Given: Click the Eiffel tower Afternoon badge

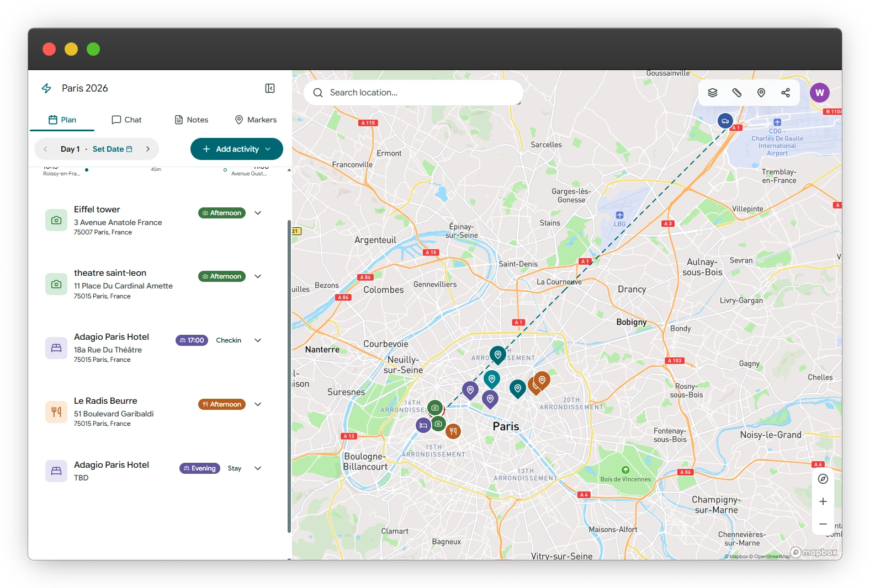Looking at the screenshot, I should (222, 213).
